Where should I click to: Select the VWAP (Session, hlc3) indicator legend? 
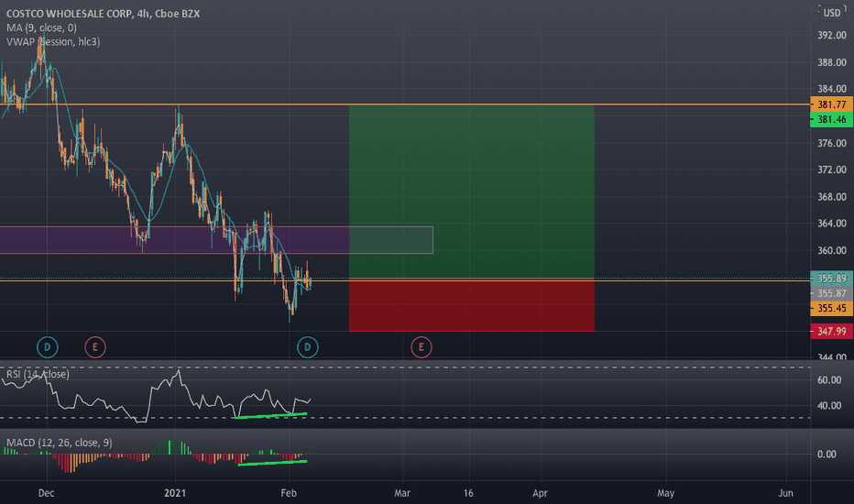[53, 42]
